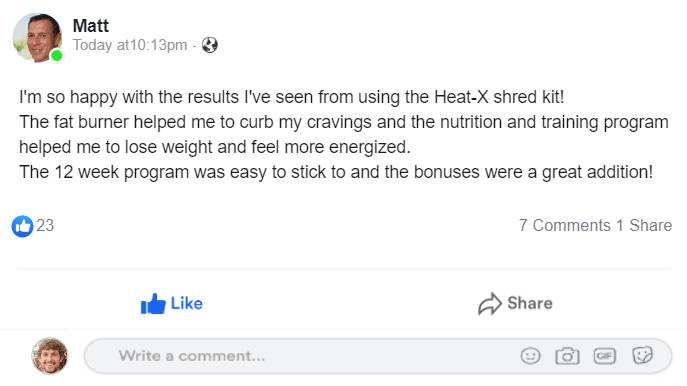Viewport: 687px width, 386px height.
Task: Click the Today at 10:13pm timestamp
Action: [x=130, y=45]
